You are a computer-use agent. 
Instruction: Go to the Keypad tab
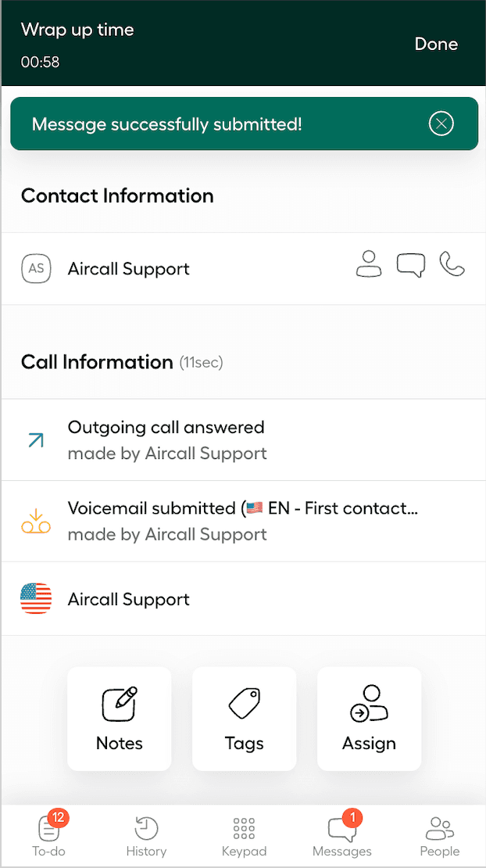click(244, 835)
